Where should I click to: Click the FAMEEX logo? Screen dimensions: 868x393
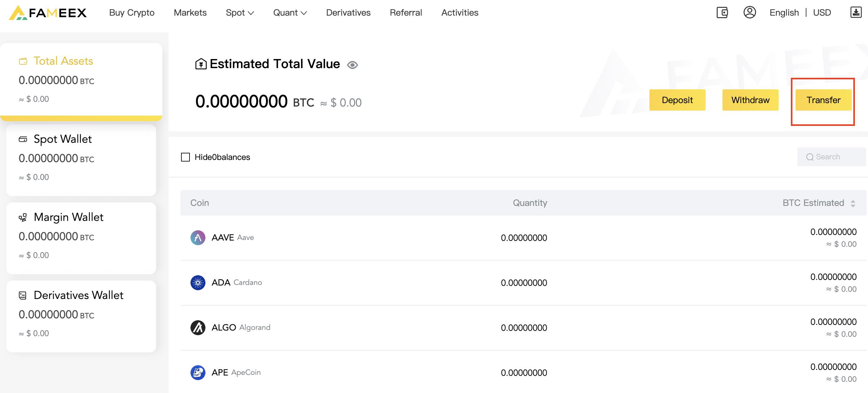pos(47,13)
